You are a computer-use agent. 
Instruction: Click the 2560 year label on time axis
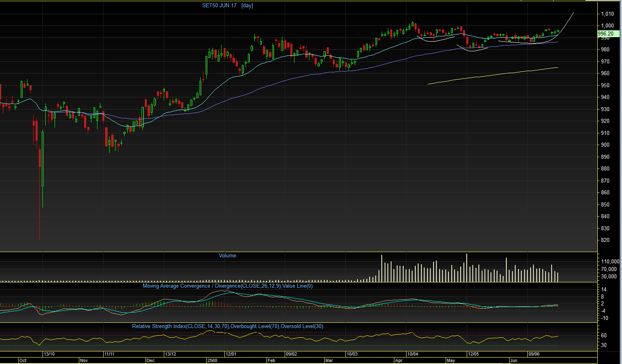pyautogui.click(x=212, y=360)
